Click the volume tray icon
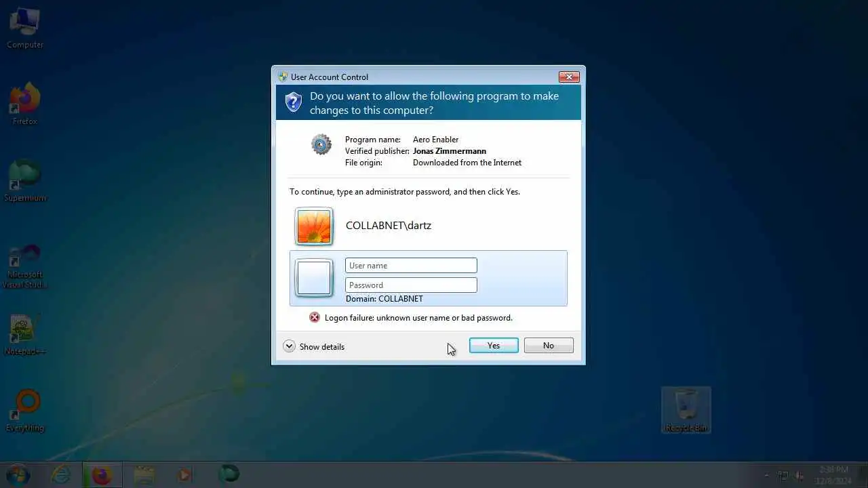The width and height of the screenshot is (868, 488). (x=800, y=475)
